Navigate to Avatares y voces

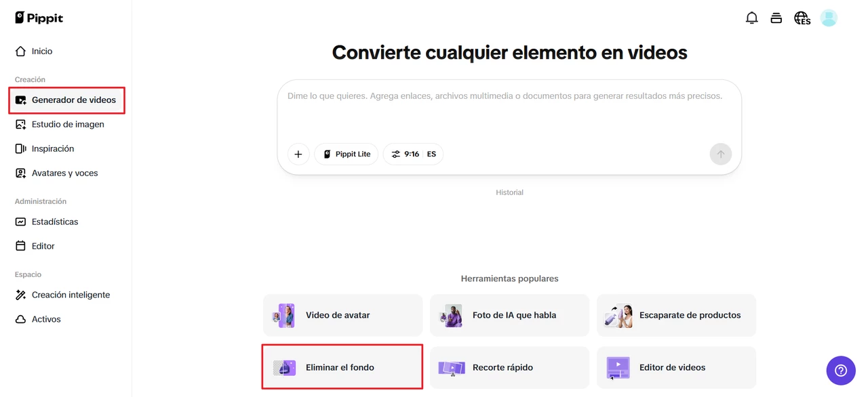pyautogui.click(x=64, y=173)
